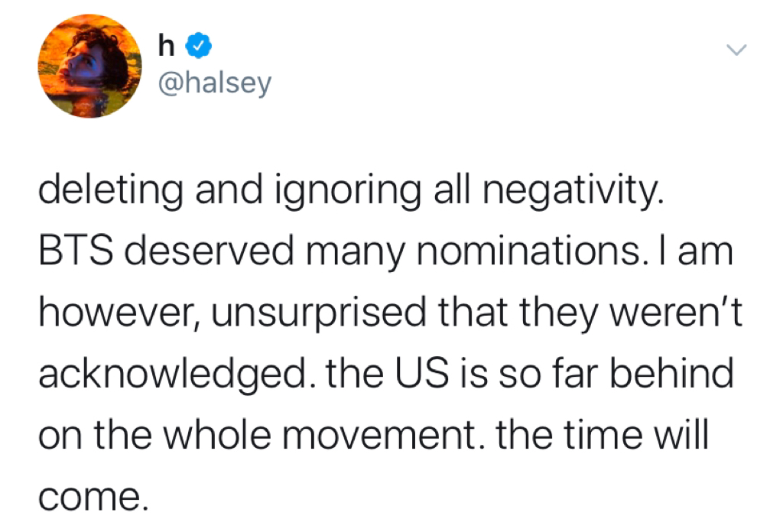Open the halsey profile picture
This screenshot has height=532, width=783.
[x=90, y=66]
